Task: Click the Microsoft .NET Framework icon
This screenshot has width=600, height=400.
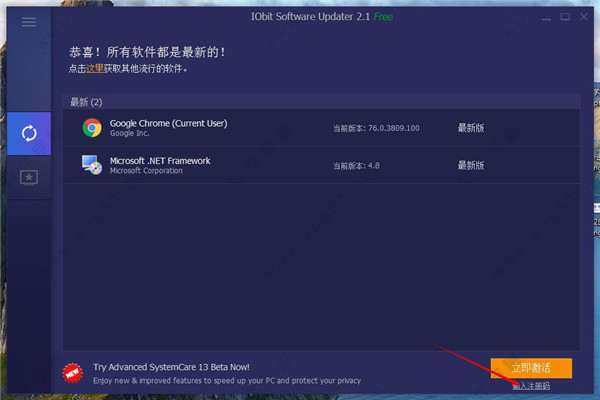Action: (x=92, y=165)
